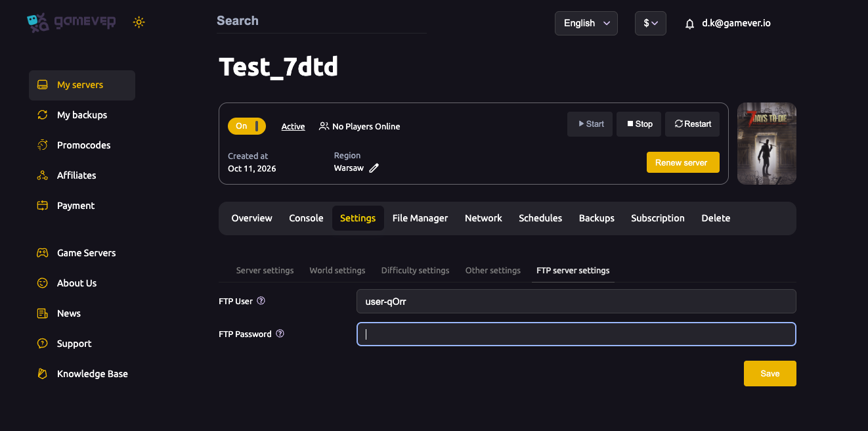Screen dimensions: 868x431
Task: Click the Renew server button
Action: (x=683, y=162)
